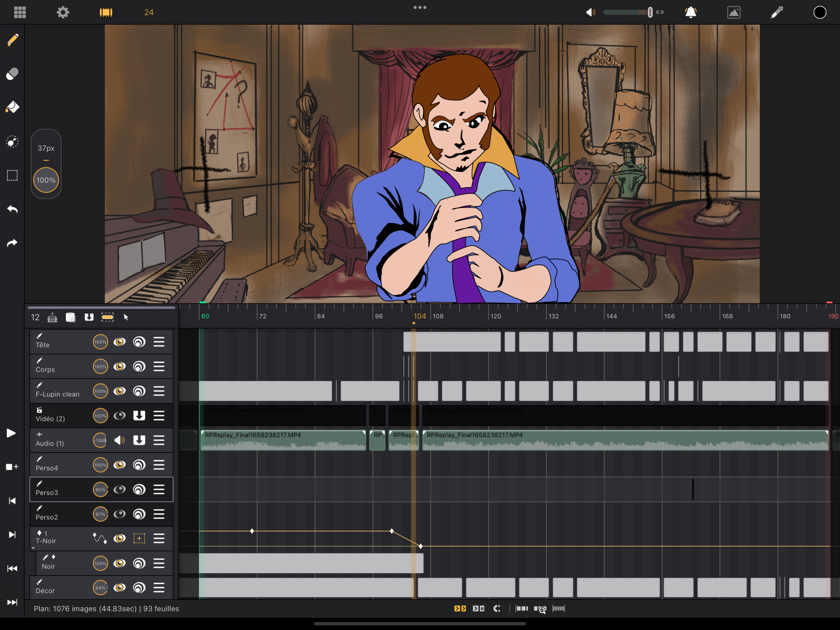The image size is (840, 630).
Task: Add a new frame to the layer
Action: [12, 467]
